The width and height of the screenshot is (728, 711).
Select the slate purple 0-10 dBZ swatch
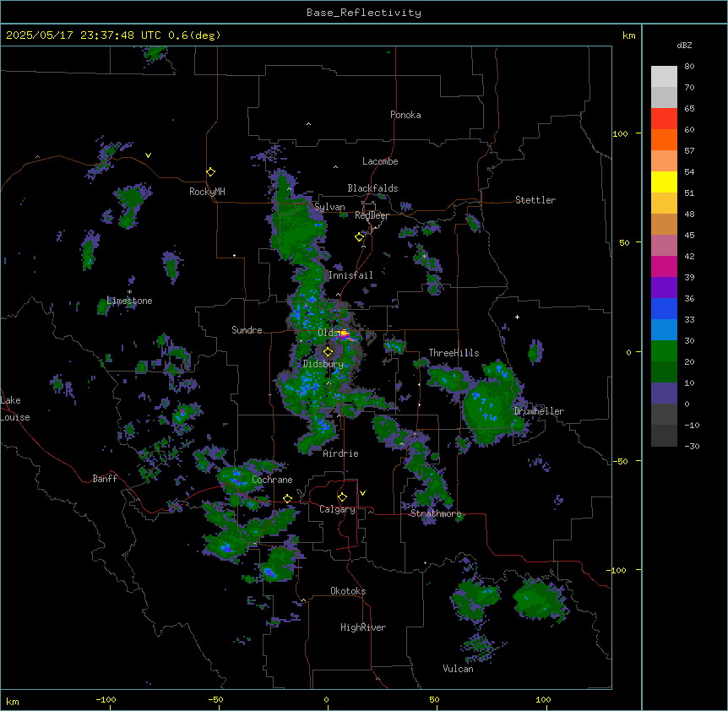(x=664, y=393)
